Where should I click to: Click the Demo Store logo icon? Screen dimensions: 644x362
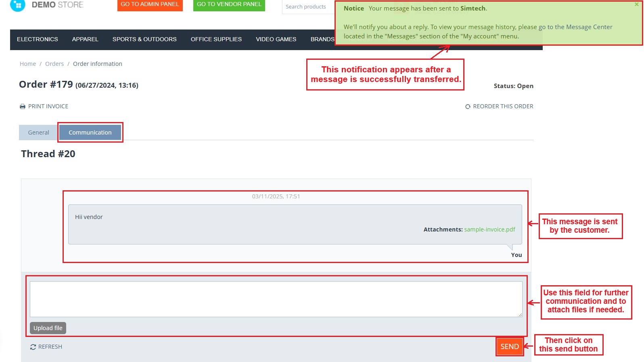(17, 5)
